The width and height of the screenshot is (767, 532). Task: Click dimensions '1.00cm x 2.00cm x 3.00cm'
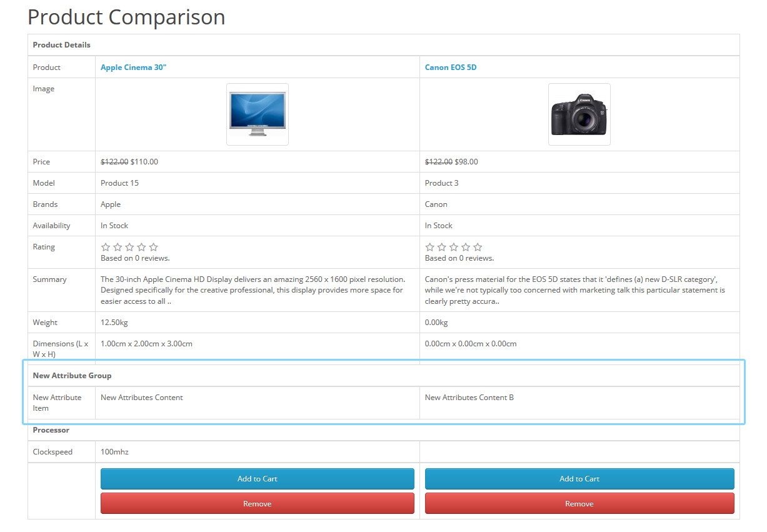[146, 344]
